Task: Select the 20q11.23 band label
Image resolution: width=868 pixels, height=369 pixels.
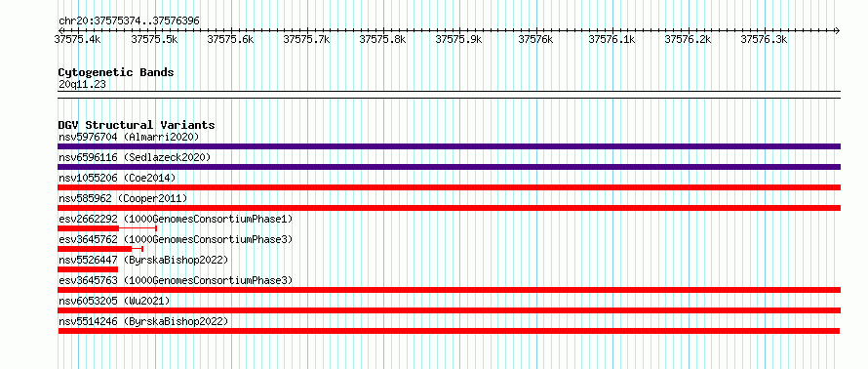Action: [x=82, y=85]
